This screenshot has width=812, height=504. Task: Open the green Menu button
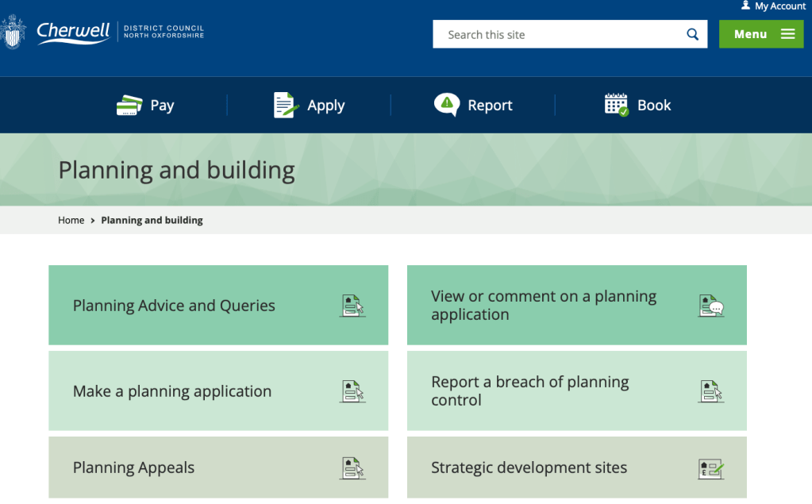pyautogui.click(x=760, y=34)
